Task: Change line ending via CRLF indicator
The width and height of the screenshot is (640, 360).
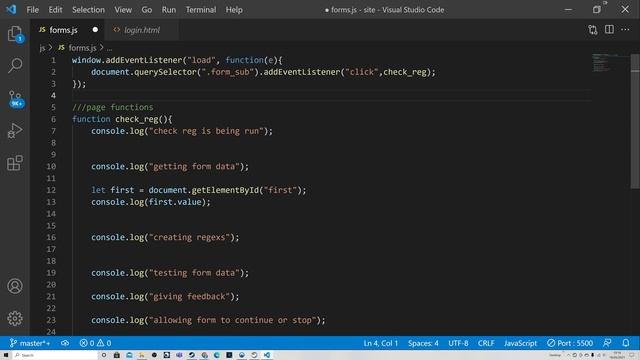Action: (486, 343)
